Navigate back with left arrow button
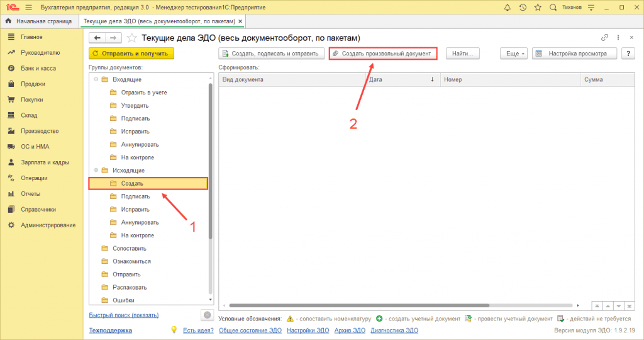 tap(97, 37)
